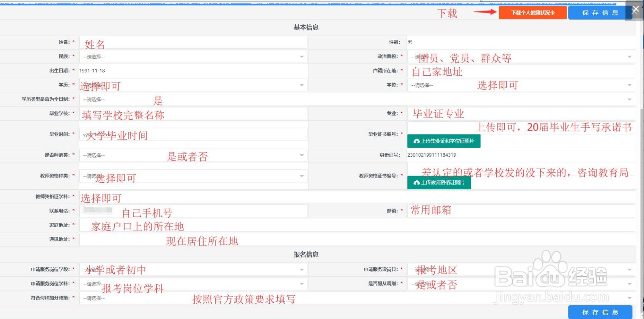Click the 毕业时间 date field
Image resolution: width=644 pixels, height=319 pixels.
[x=193, y=135]
